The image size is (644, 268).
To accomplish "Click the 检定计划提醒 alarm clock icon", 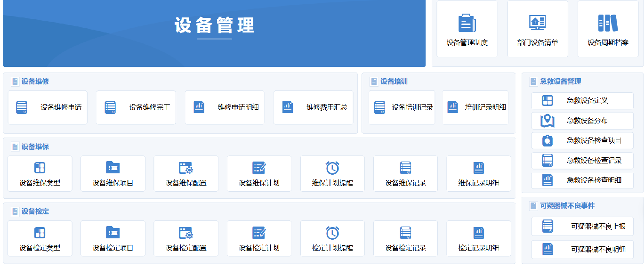I will coord(332,233).
